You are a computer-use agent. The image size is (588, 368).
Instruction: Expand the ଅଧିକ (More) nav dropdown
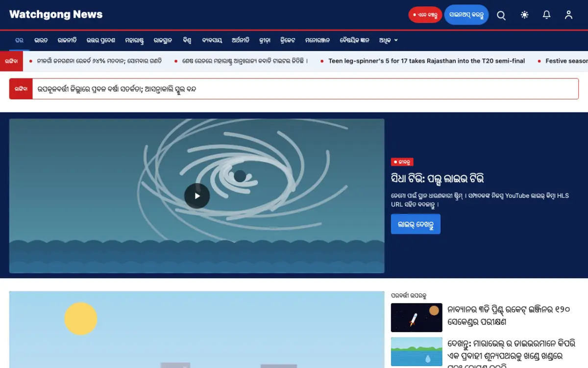pos(389,40)
